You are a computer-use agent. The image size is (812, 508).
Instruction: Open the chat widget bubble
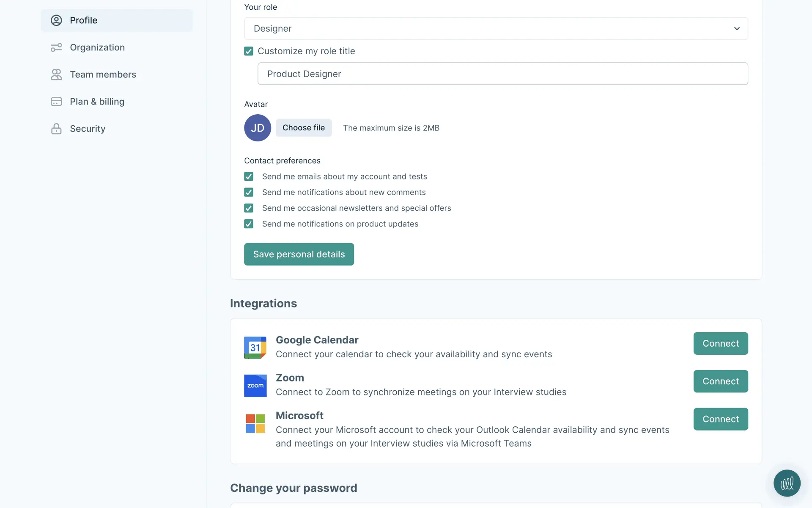(x=787, y=483)
